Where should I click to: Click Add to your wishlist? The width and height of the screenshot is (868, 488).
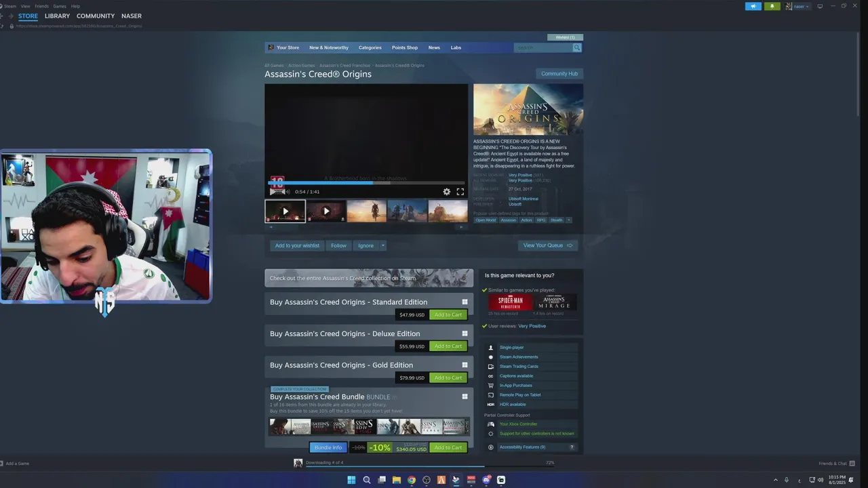(x=297, y=245)
